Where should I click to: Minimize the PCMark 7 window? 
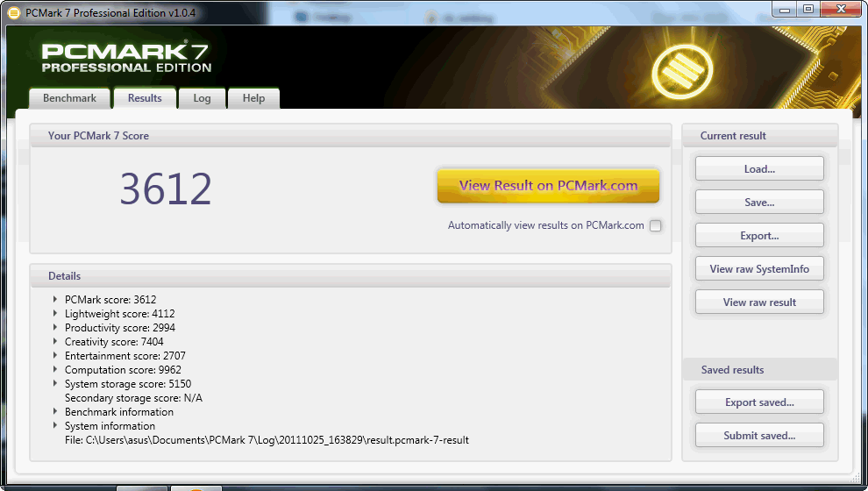click(785, 10)
